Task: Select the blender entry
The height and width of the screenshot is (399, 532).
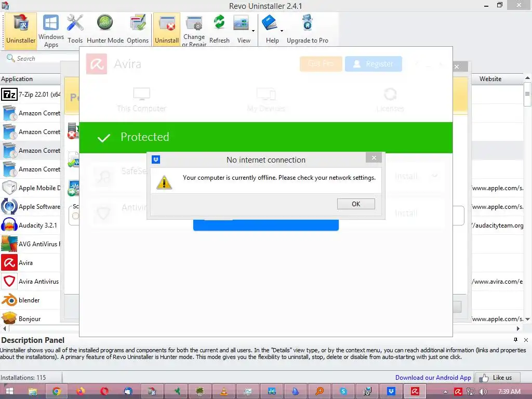Action: pos(31,300)
